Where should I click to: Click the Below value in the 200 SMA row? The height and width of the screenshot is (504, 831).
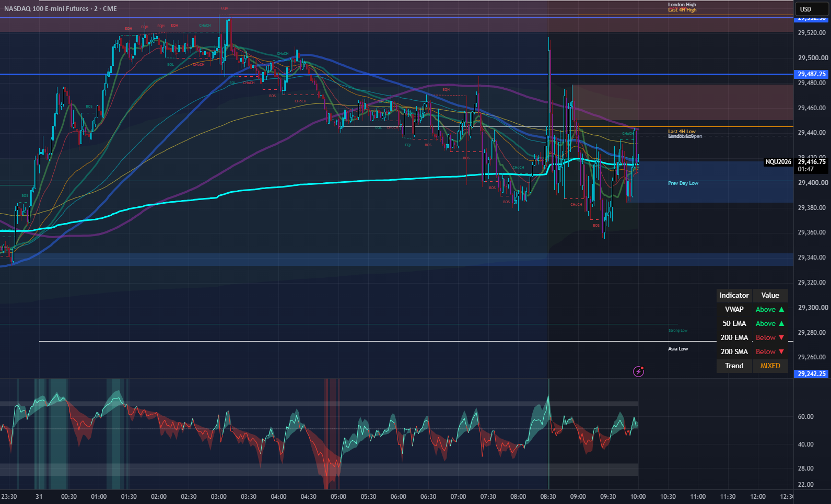(x=770, y=351)
